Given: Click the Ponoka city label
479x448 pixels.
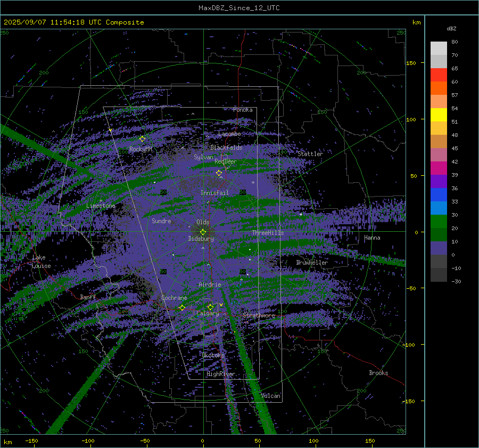Looking at the screenshot, I should (243, 110).
